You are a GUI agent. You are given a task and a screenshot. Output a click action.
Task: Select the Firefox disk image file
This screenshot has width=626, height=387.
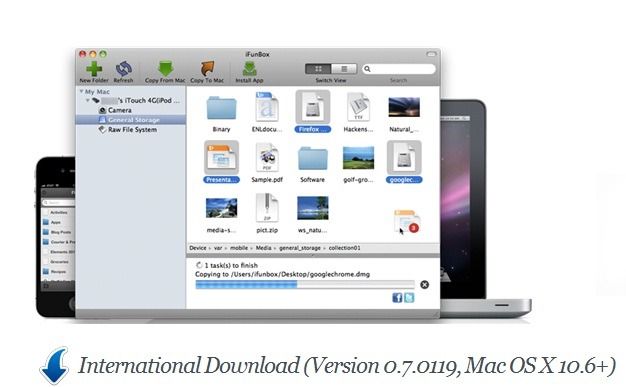pyautogui.click(x=313, y=107)
